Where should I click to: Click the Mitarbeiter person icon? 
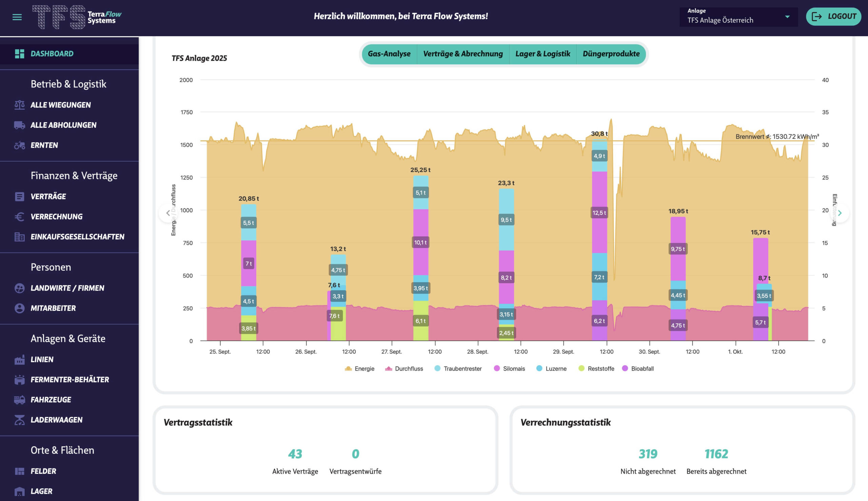(x=19, y=308)
